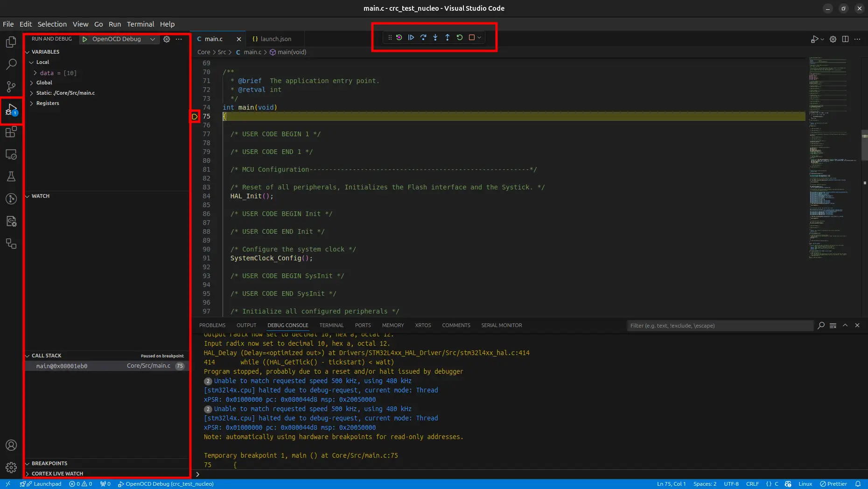This screenshot has height=489, width=868.
Task: Close the bottom panel
Action: [857, 325]
